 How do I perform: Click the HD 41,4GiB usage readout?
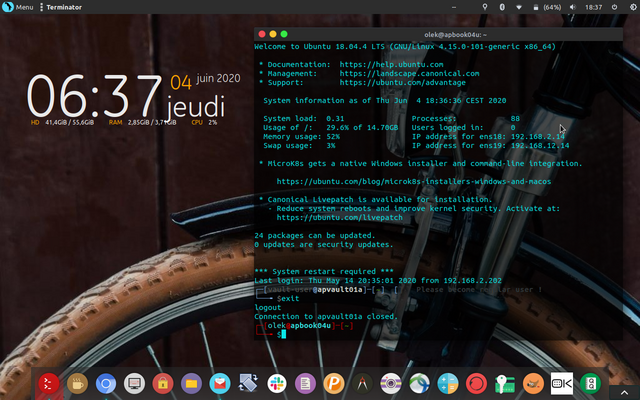tap(62, 122)
